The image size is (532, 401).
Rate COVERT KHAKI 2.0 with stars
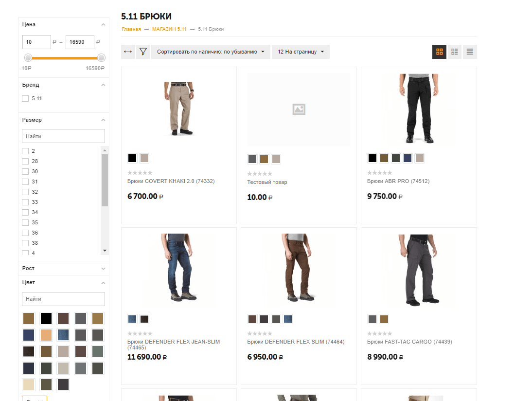140,173
